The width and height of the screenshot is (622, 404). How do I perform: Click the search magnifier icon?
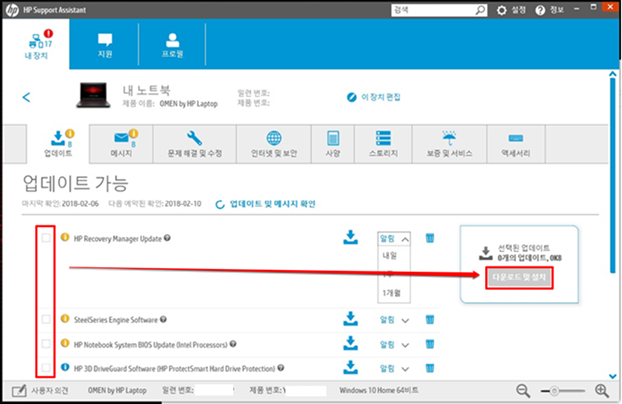pos(480,10)
